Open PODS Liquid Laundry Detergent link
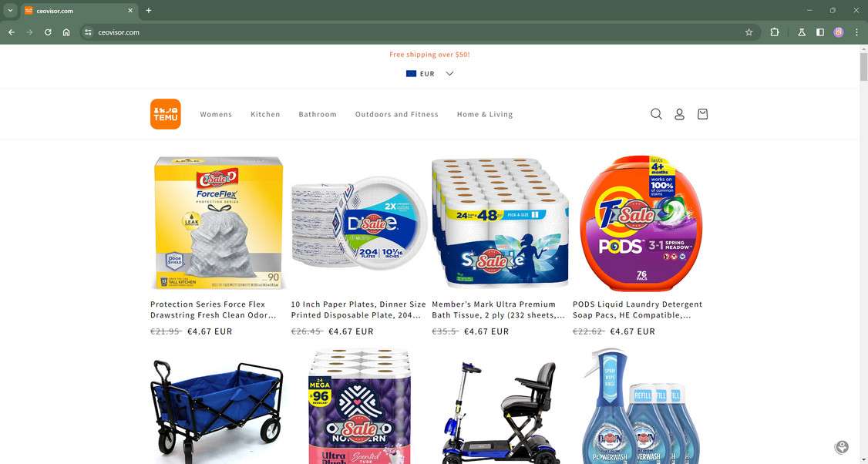Screen dimensions: 868x464 pyautogui.click(x=638, y=310)
